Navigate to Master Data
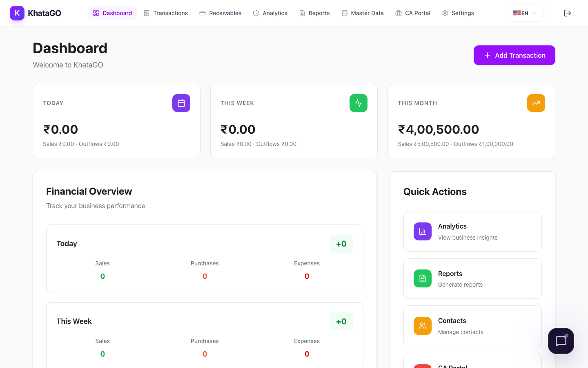This screenshot has height=368, width=588. 363,13
